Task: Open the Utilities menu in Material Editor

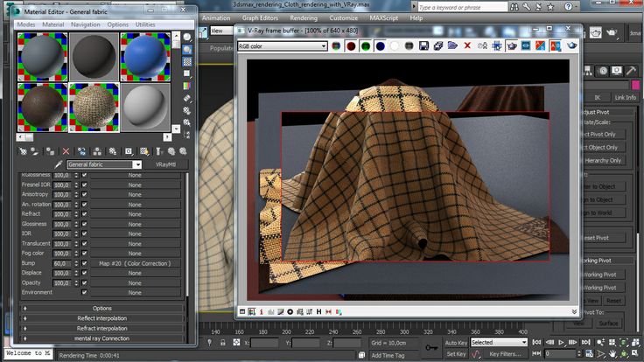Action: [x=145, y=24]
